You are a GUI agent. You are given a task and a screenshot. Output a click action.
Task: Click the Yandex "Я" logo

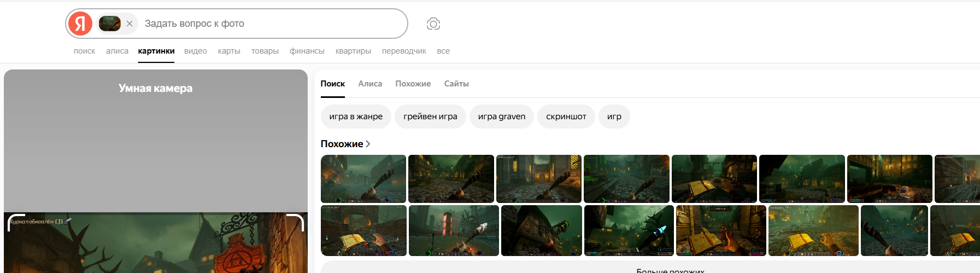(x=80, y=24)
